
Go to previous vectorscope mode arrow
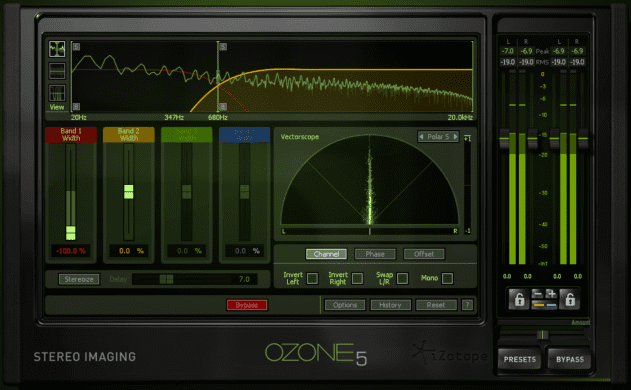pos(421,137)
